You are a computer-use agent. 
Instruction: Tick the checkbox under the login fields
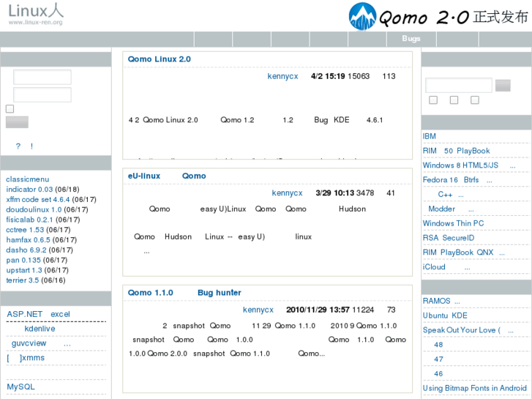(x=10, y=108)
